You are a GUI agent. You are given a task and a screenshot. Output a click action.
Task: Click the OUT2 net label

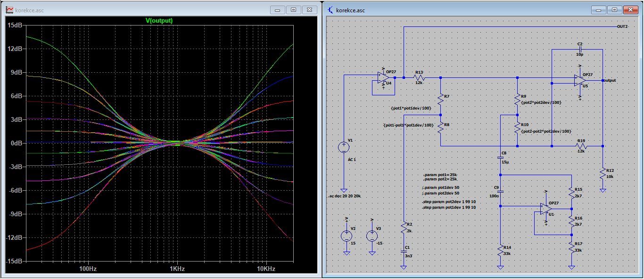(x=622, y=26)
